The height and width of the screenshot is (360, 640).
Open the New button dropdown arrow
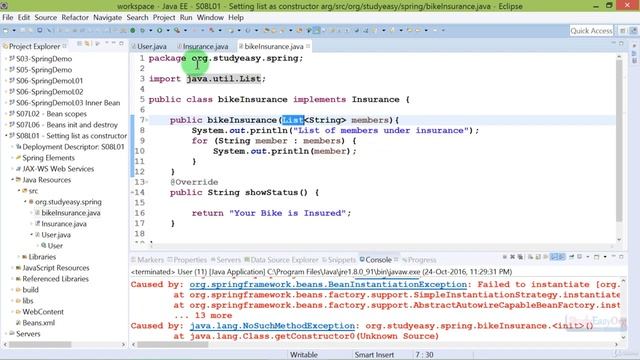pyautogui.click(x=14, y=30)
